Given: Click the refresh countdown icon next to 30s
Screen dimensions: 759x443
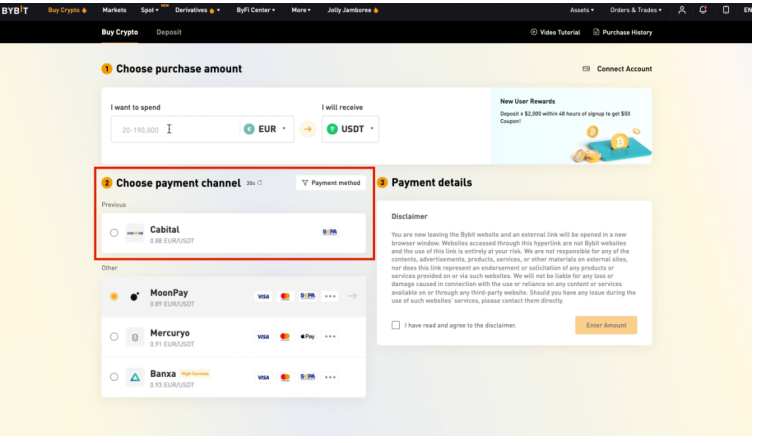Looking at the screenshot, I should point(259,183).
